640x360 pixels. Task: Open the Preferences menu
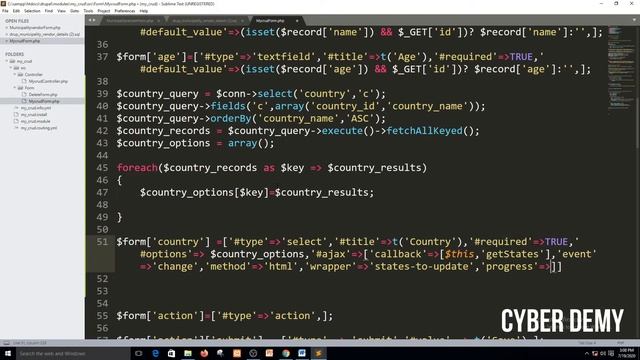point(124,11)
